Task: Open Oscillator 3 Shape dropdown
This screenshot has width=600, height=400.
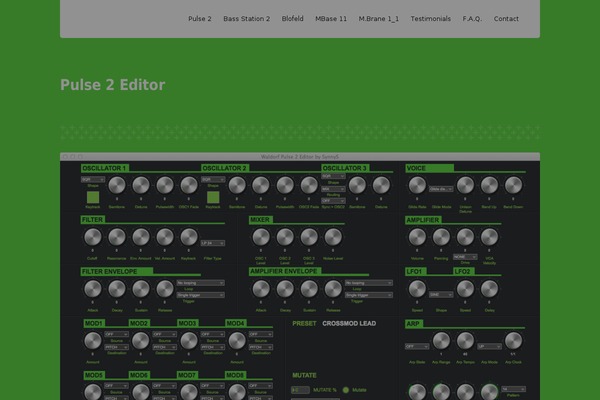Action: coord(333,176)
